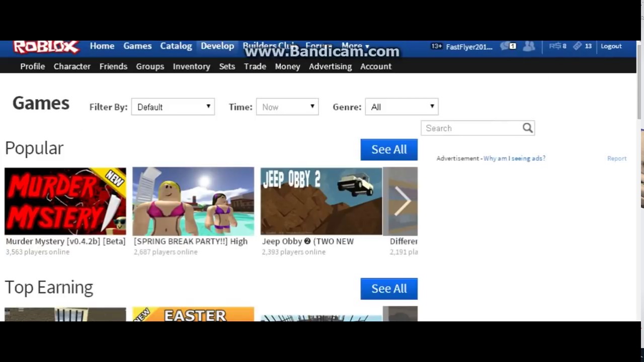Open Profile in the sub-navigation
The image size is (644, 362).
click(33, 66)
